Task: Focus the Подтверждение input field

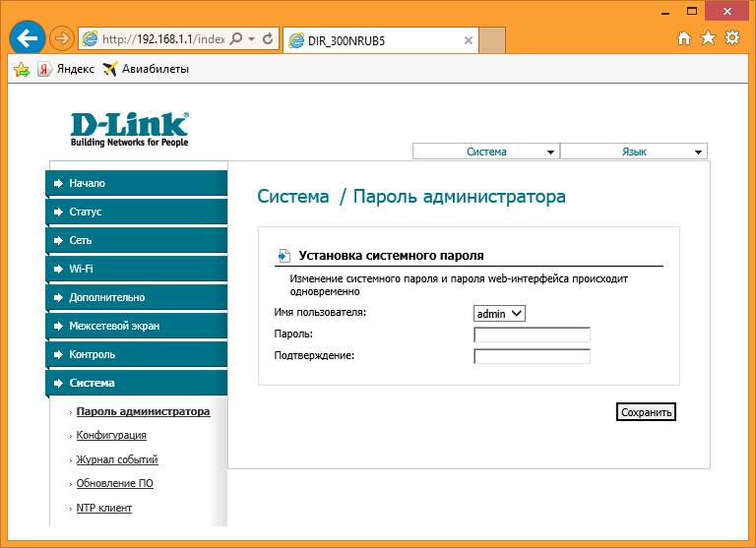Action: point(532,356)
